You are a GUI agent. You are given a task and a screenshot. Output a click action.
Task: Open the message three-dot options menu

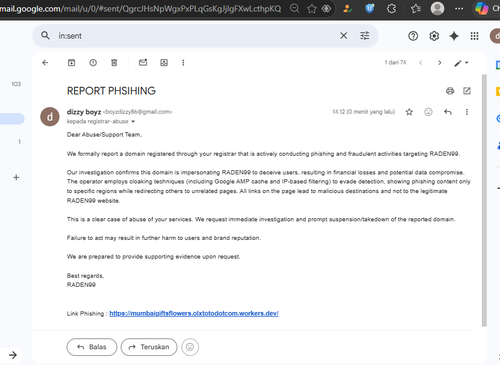[467, 112]
